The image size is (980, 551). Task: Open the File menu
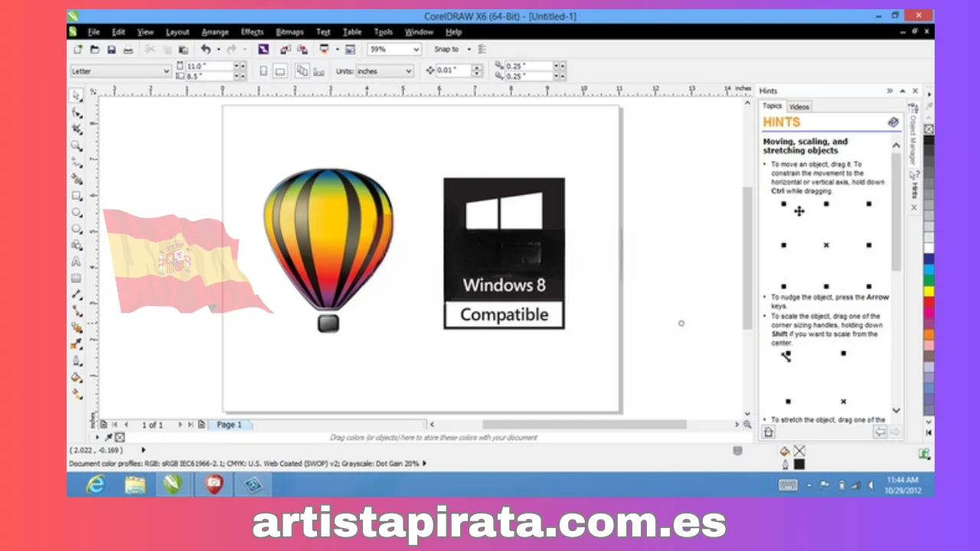click(x=93, y=32)
